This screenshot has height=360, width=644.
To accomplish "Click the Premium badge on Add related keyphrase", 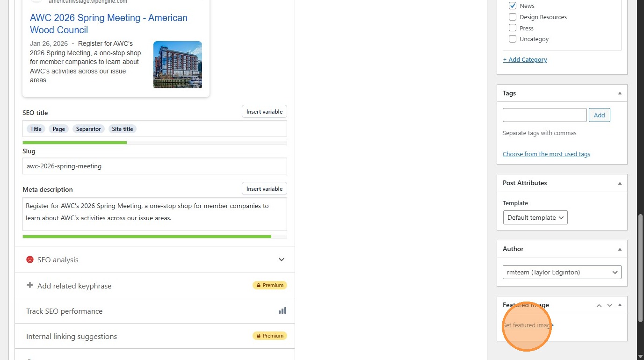I will [x=270, y=285].
